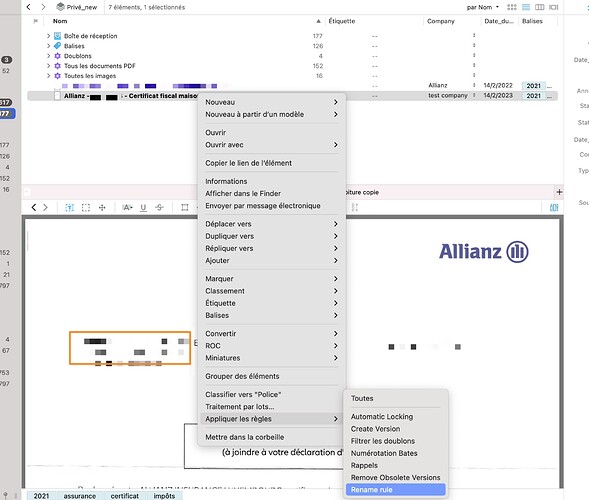This screenshot has height=500, width=589.
Task: Choose the Rename rule submenu item
Action: 395,489
